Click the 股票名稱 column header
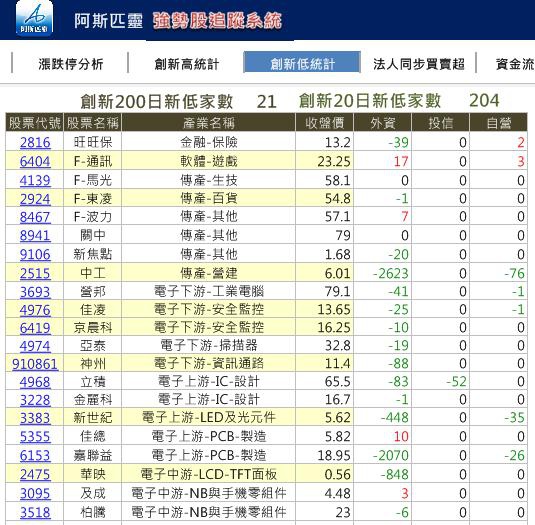The image size is (535, 525). (92, 122)
